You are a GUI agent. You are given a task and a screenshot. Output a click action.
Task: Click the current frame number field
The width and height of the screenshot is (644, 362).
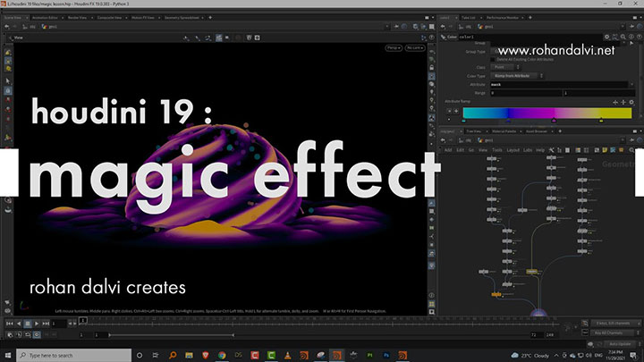point(59,324)
